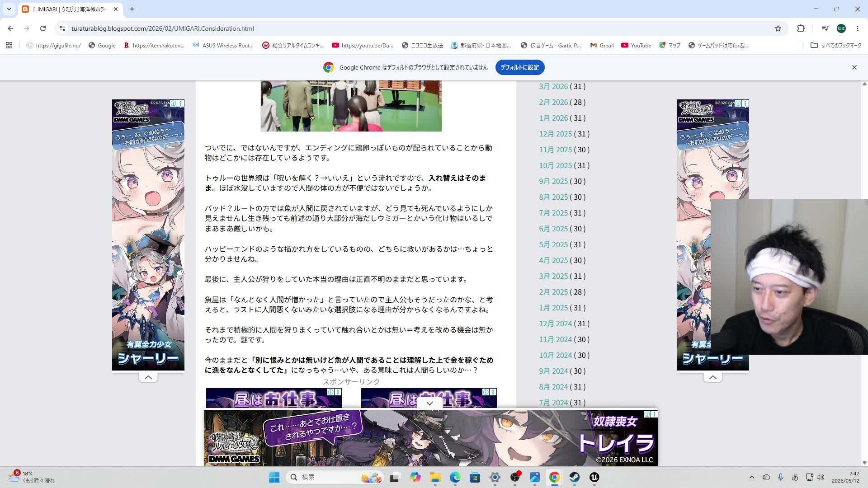Switch to the UMIGARI blog tab
The image size is (868, 488).
(69, 9)
